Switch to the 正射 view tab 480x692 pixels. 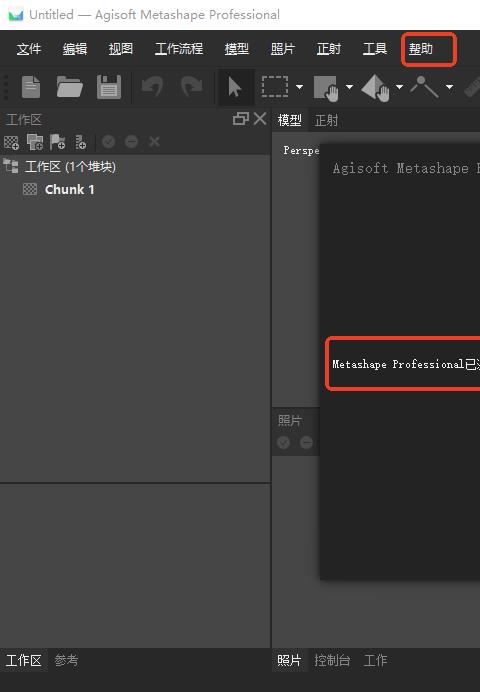[326, 120]
